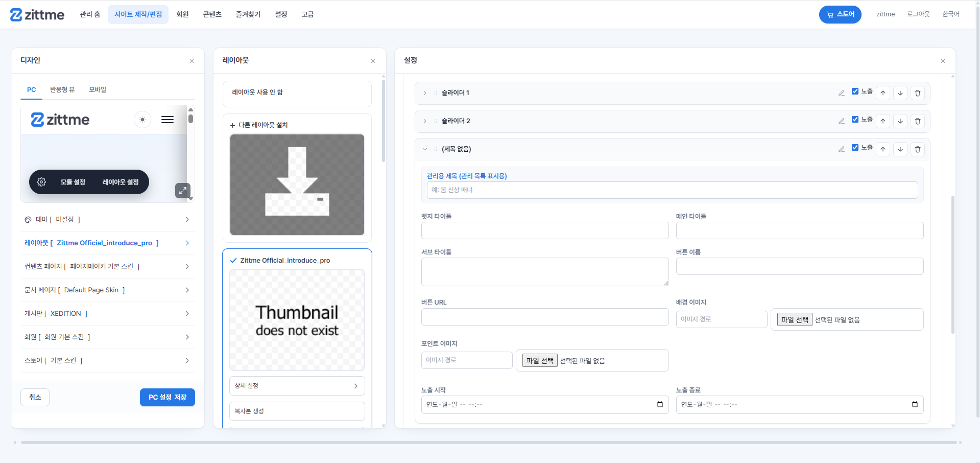The height and width of the screenshot is (463, 980).
Task: Click the bottom horizontal scrollbar
Action: tap(489, 443)
